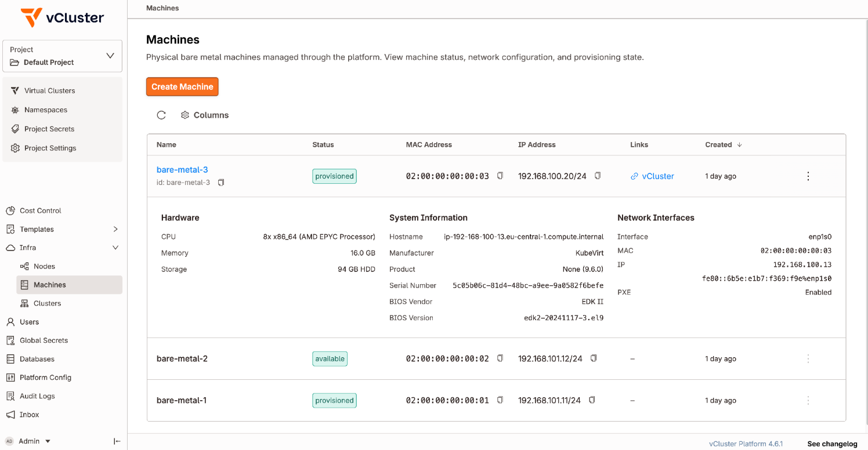Open the bare-metal-3 machine name link

click(182, 169)
